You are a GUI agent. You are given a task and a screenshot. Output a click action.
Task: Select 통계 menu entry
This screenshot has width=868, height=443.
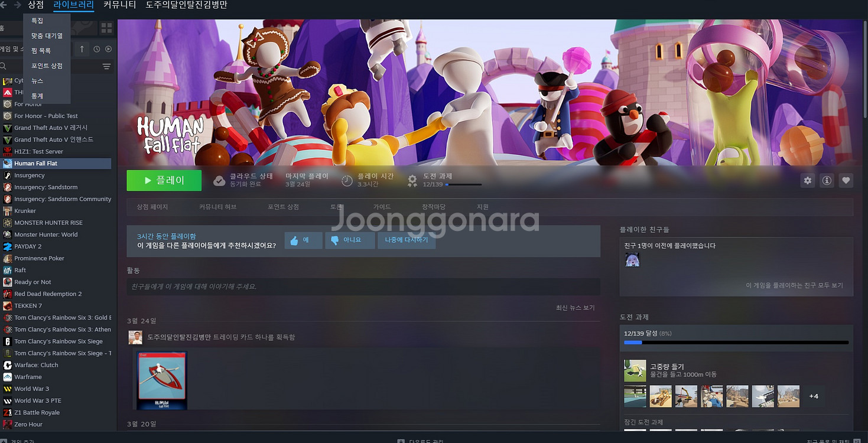[37, 96]
